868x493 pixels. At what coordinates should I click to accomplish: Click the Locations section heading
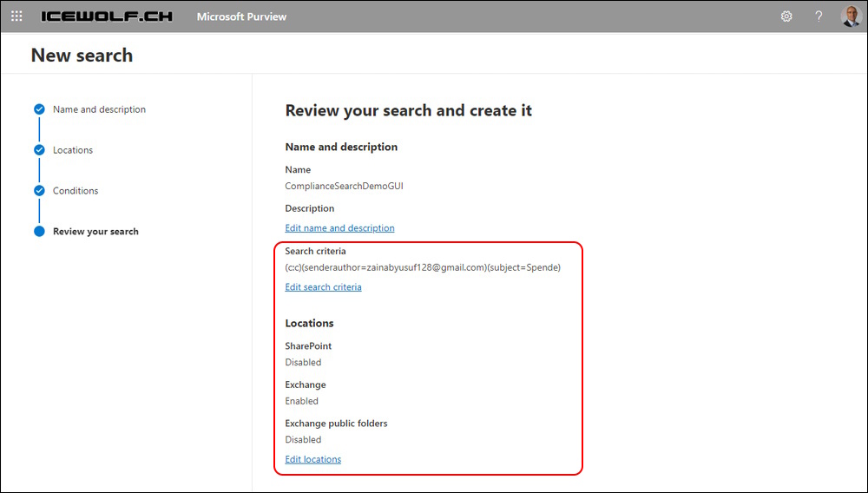[x=310, y=323]
